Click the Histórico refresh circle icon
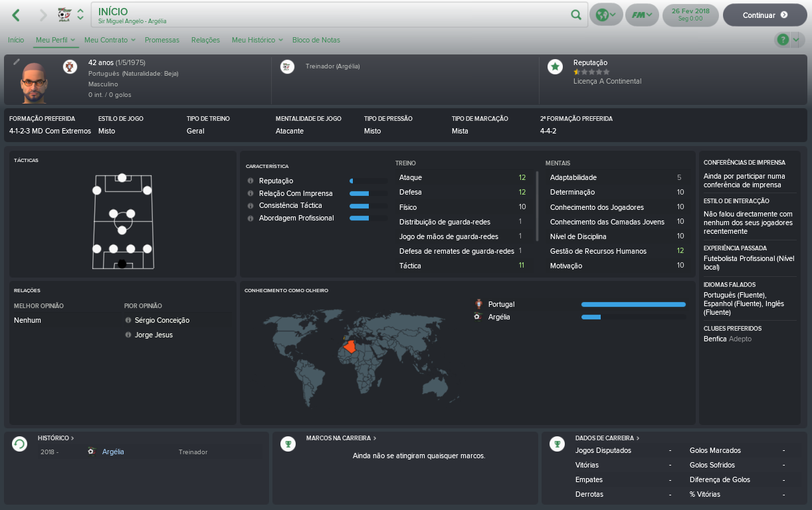Image resolution: width=812 pixels, height=510 pixels. (x=20, y=444)
